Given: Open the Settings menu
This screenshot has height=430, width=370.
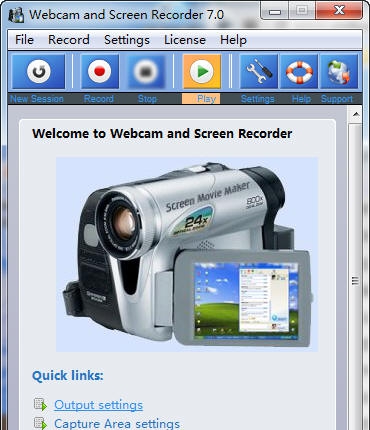Looking at the screenshot, I should click(x=127, y=40).
